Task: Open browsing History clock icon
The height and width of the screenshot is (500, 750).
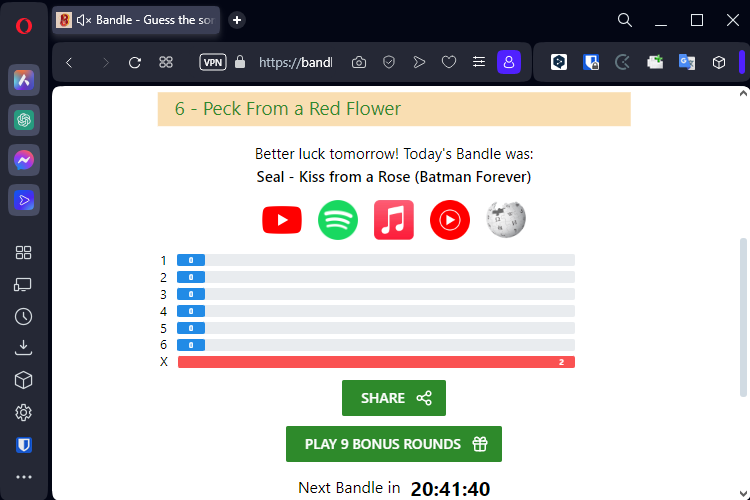Action: point(23,317)
